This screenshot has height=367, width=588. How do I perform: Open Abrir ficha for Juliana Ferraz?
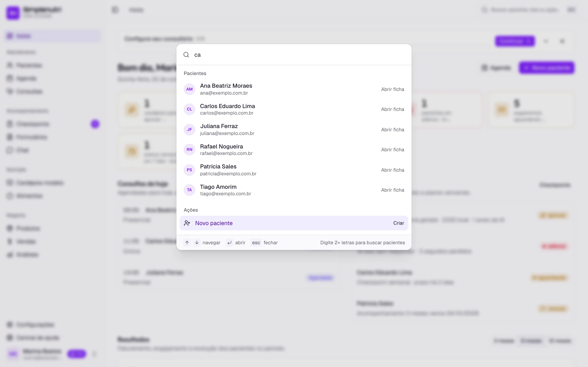pos(392,130)
